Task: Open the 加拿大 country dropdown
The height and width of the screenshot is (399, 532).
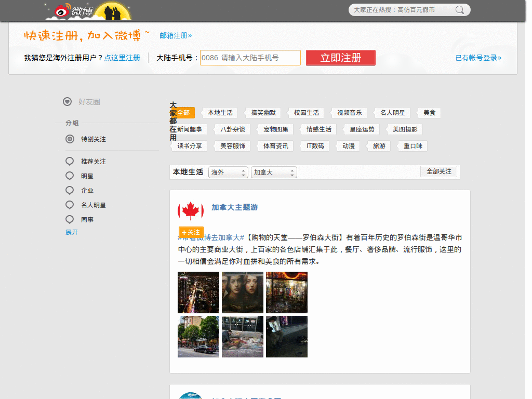Action: [274, 172]
